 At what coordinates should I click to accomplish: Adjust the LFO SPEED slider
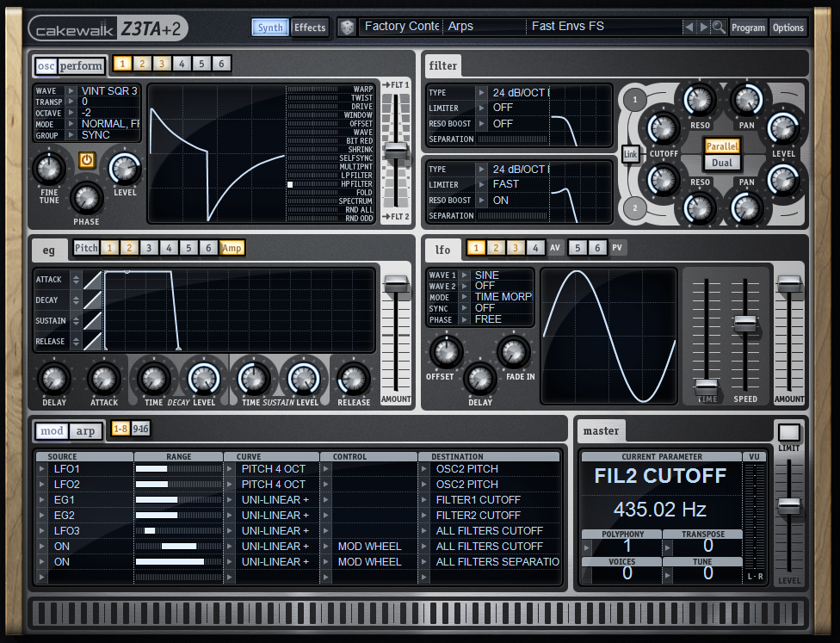(745, 324)
